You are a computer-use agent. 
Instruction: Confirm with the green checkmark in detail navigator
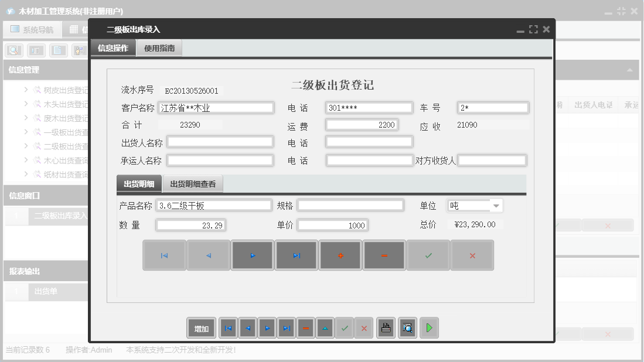click(x=428, y=255)
